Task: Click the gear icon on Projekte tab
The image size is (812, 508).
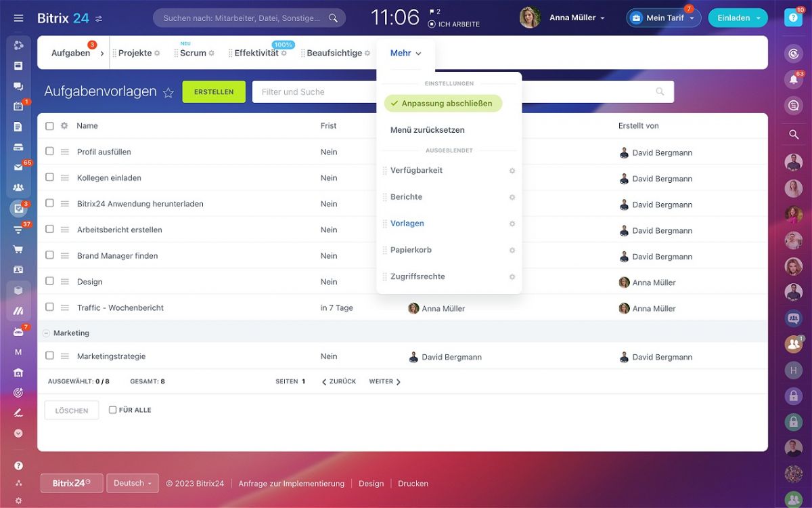Action: [157, 53]
